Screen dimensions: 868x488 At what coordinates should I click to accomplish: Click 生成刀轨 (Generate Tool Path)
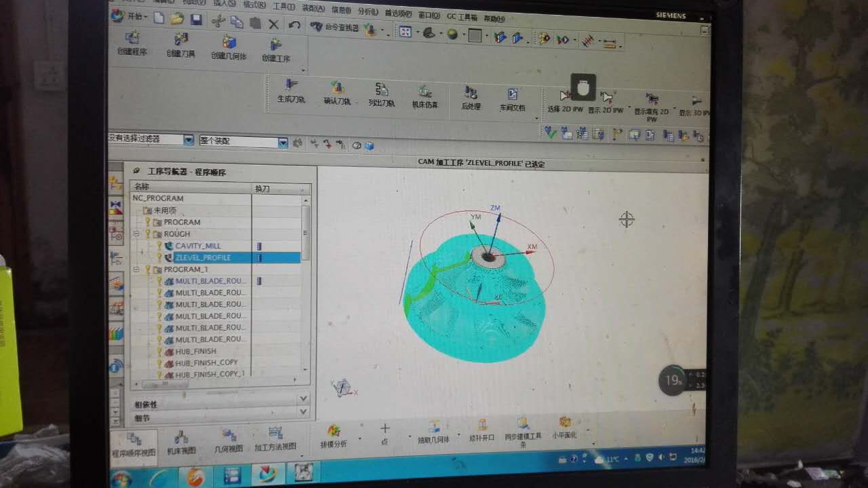point(291,92)
